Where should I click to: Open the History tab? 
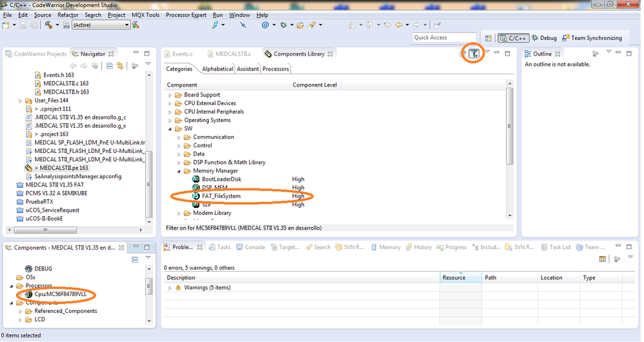pos(419,247)
